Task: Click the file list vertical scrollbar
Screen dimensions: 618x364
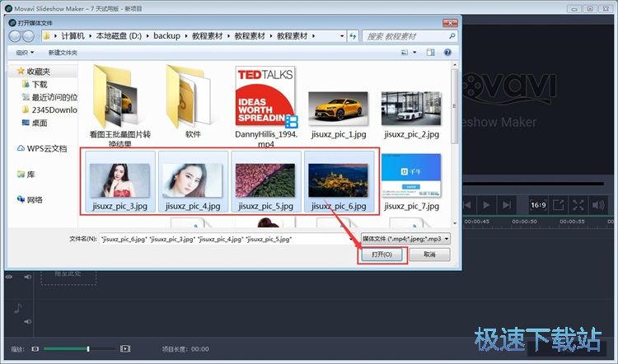Action: (x=454, y=107)
